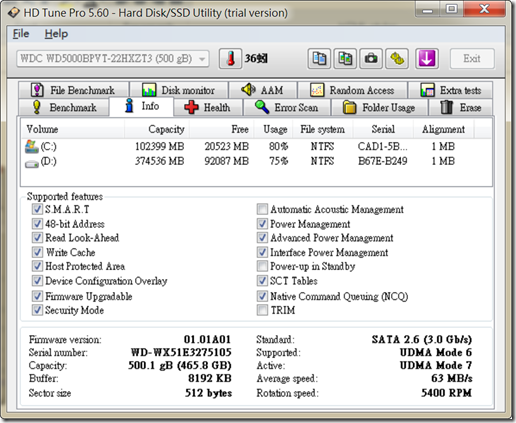516x423 pixels.
Task: Click the Free column header
Action: (x=222, y=129)
